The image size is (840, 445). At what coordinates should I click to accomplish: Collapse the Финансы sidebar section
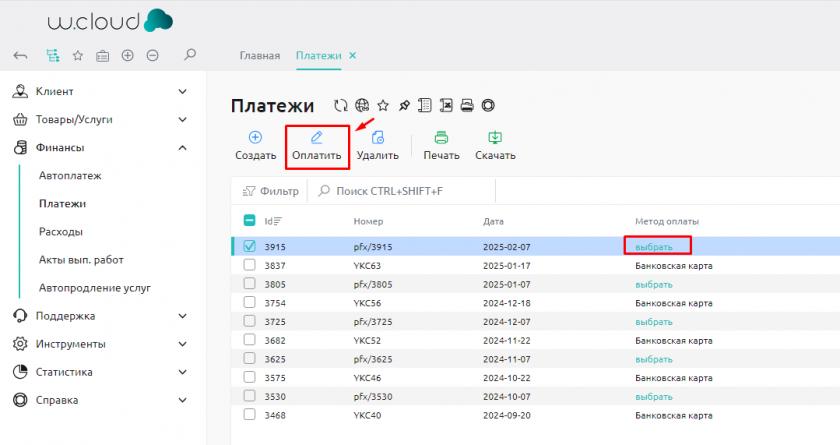182,148
